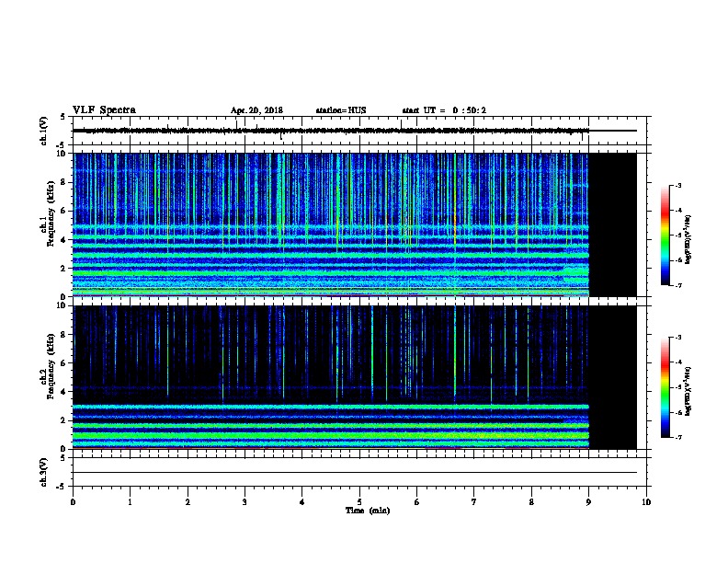The height and width of the screenshot is (563, 728).
Task: Click the 'ch.1(V)' waveform axis label
Action: pos(43,131)
